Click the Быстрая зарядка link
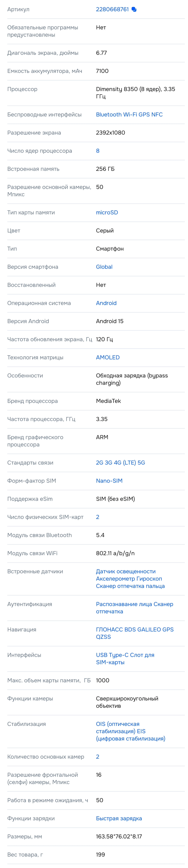Screen dimensions: 188x868 coord(119,819)
